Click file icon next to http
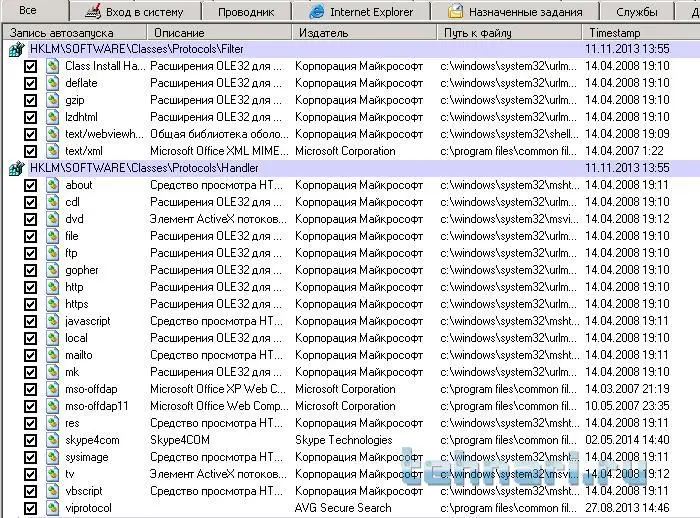This screenshot has width=700, height=518. [x=52, y=287]
